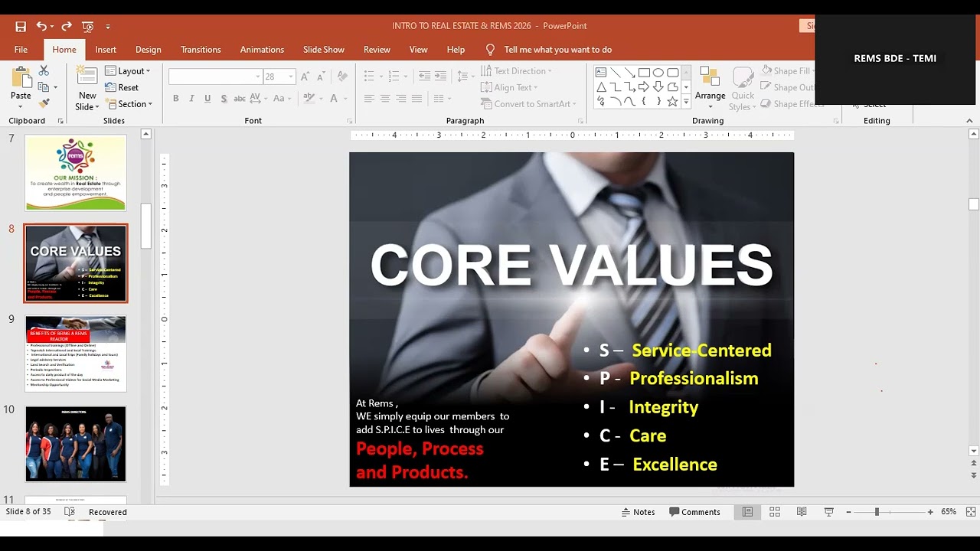Screen dimensions: 980x551
Task: Run spell check from the status bar icon
Action: click(70, 512)
